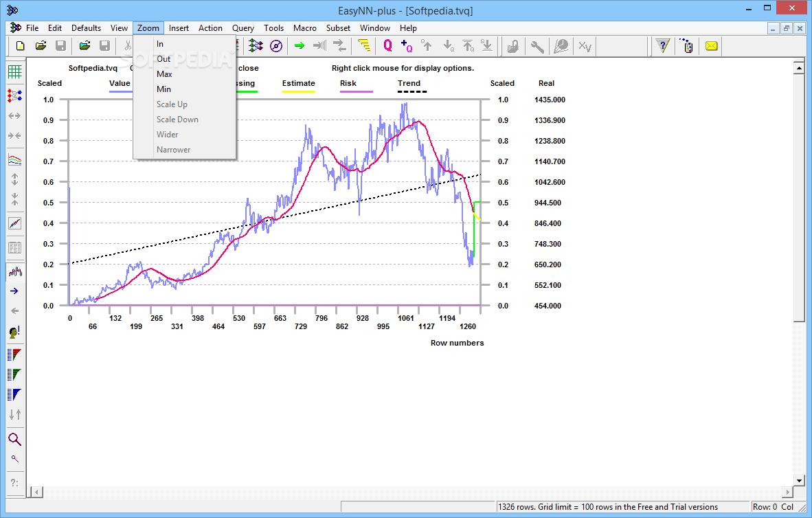Click the Row numbers axis label

pos(458,343)
